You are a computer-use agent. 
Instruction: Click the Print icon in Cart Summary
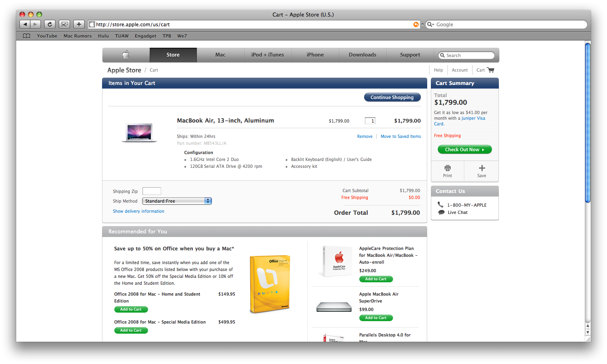pyautogui.click(x=447, y=168)
